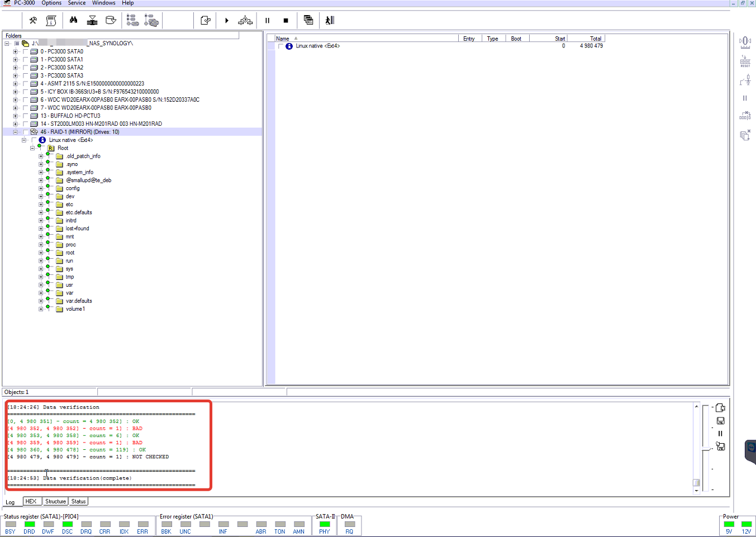Open the Service menu
The height and width of the screenshot is (537, 756).
click(77, 3)
